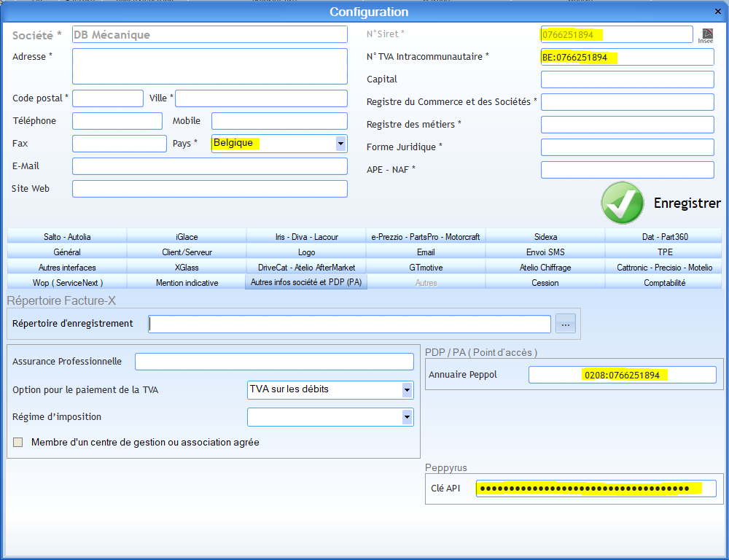Select the Envoi SMS tab

point(545,252)
